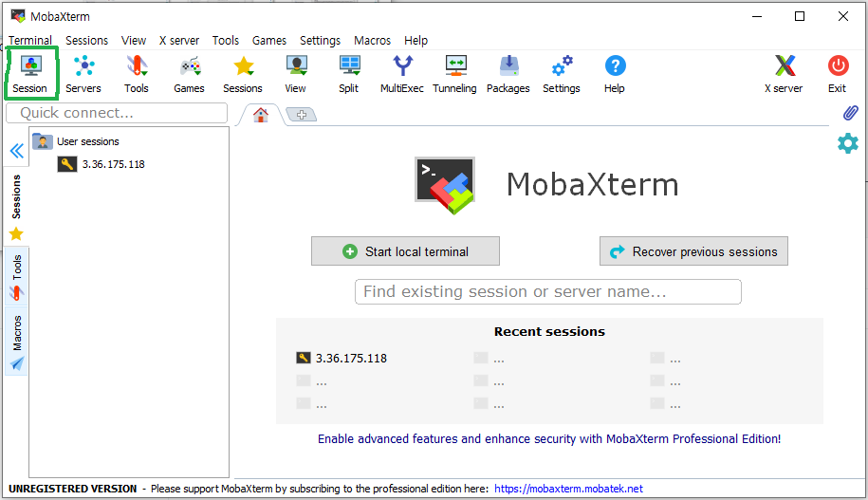868x500 pixels.
Task: Switch to the home tab
Action: click(261, 115)
